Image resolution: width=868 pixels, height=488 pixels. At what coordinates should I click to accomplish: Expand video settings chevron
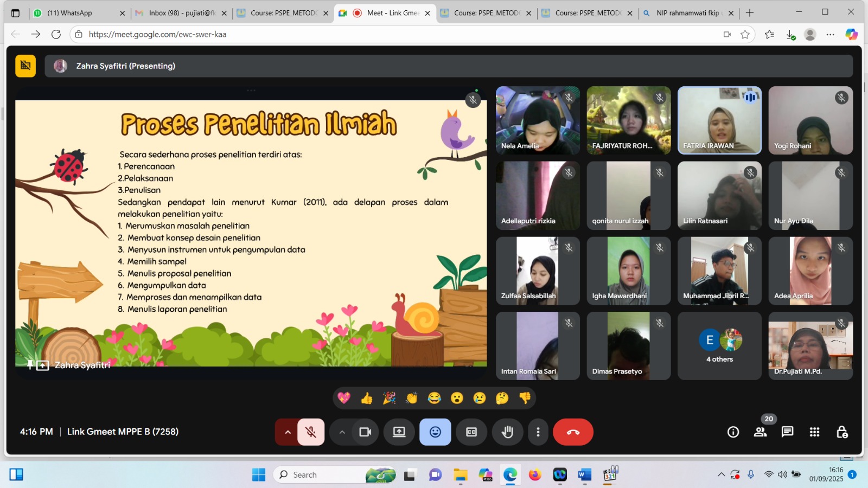click(x=342, y=432)
